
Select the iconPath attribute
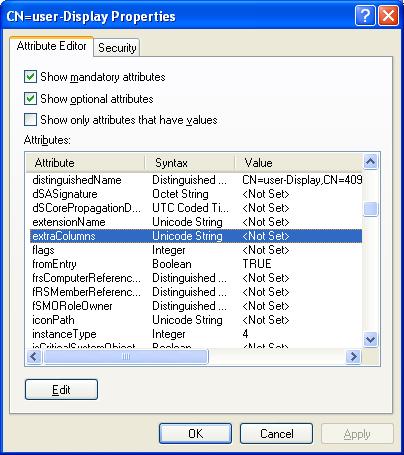[196, 320]
